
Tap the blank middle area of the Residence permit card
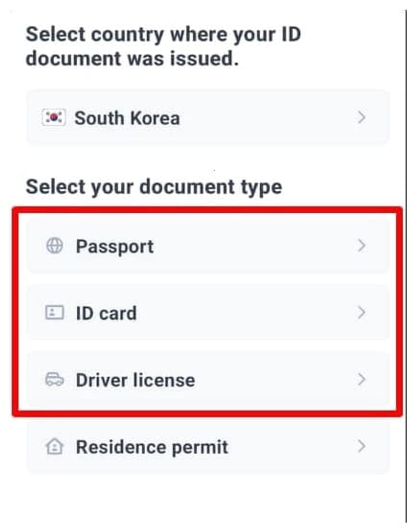(x=292, y=447)
